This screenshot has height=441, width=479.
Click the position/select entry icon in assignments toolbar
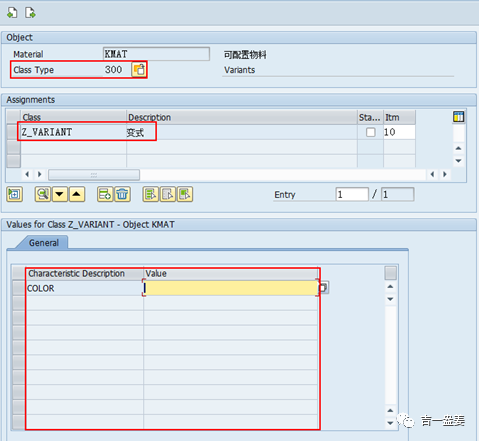click(14, 194)
